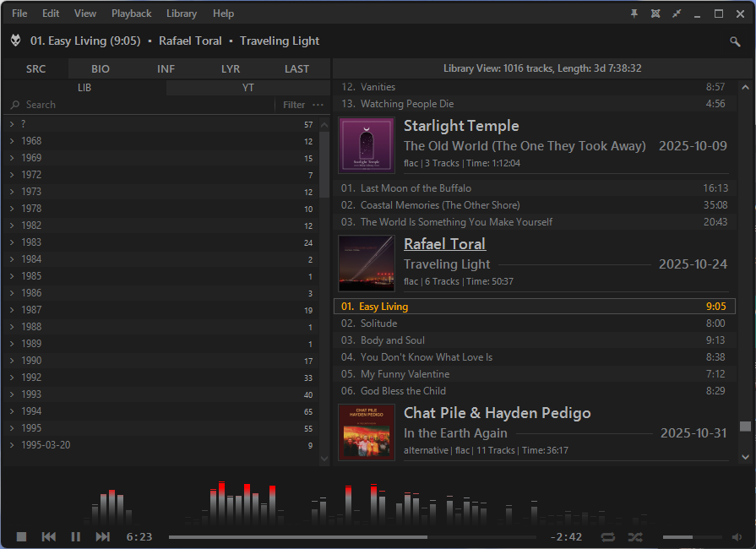Click the Library View status header

[542, 68]
